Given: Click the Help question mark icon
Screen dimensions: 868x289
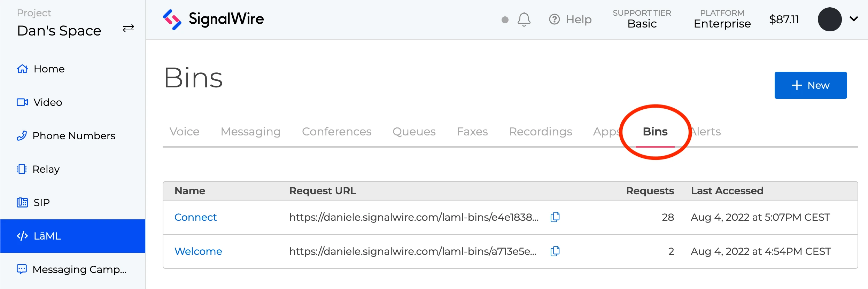Looking at the screenshot, I should (x=554, y=19).
